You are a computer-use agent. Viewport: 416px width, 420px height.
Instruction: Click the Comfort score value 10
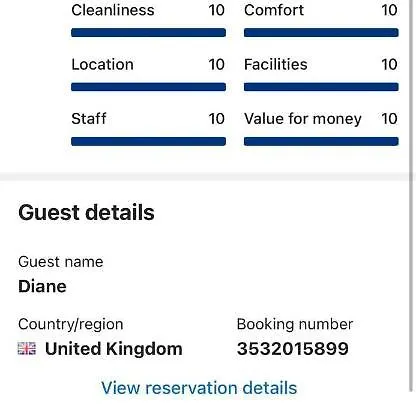point(389,10)
